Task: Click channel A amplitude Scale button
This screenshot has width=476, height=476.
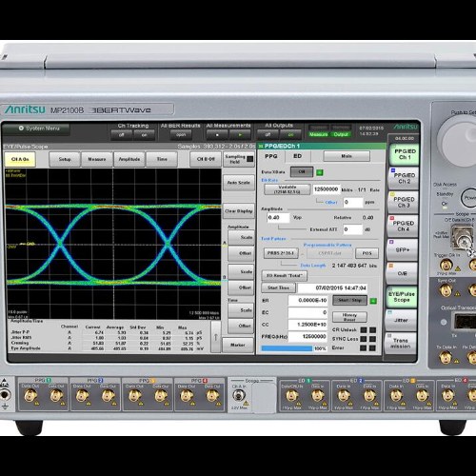Action: coord(241,237)
